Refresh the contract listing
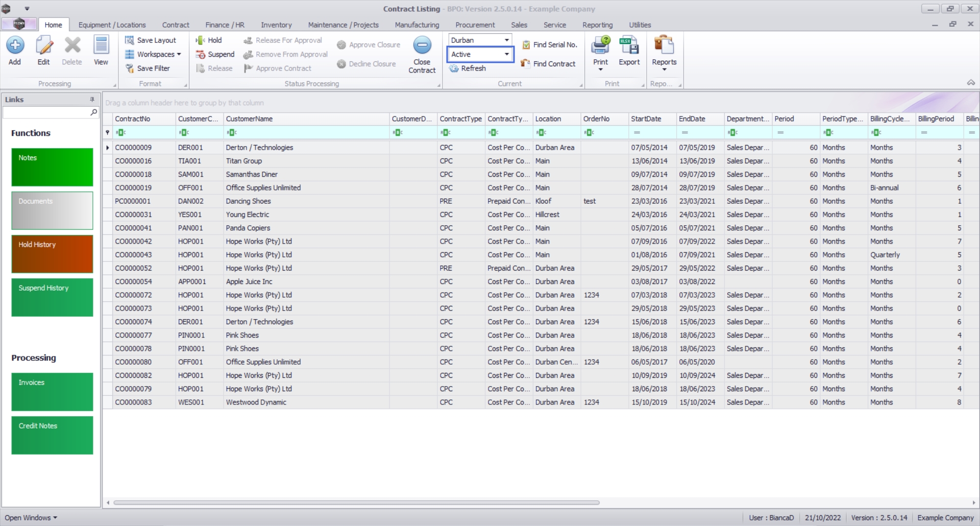Viewport: 980px width, 526px height. tap(468, 68)
